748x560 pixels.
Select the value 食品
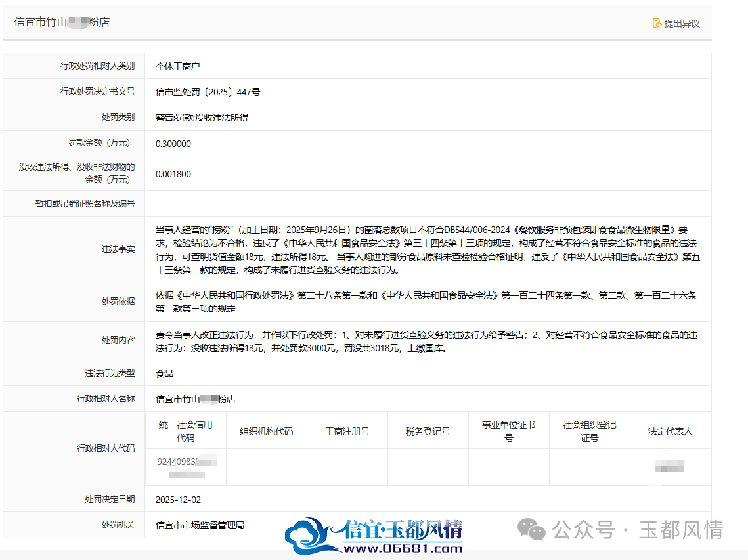click(x=164, y=374)
